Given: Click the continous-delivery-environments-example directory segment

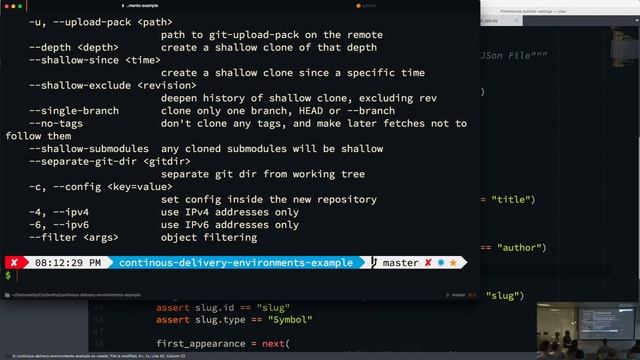Looking at the screenshot, I should 236,262.
